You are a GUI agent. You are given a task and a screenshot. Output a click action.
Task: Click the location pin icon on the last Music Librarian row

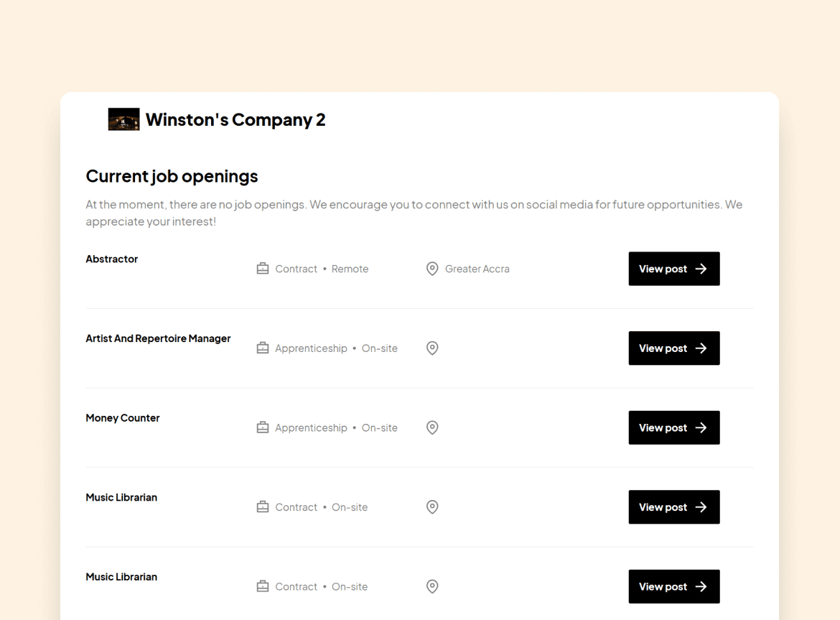(x=432, y=586)
